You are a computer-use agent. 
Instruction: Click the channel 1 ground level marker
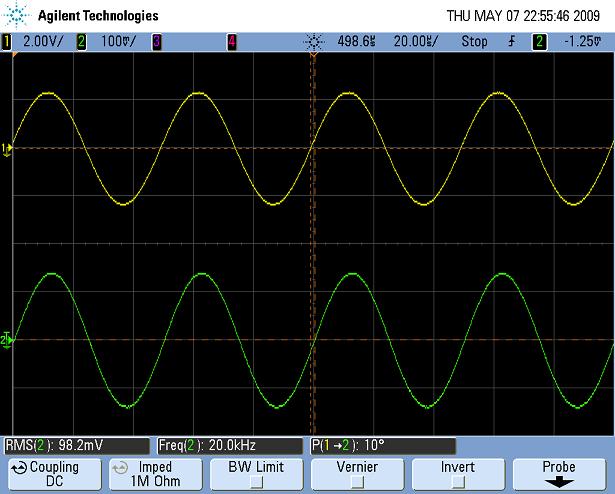(7, 149)
